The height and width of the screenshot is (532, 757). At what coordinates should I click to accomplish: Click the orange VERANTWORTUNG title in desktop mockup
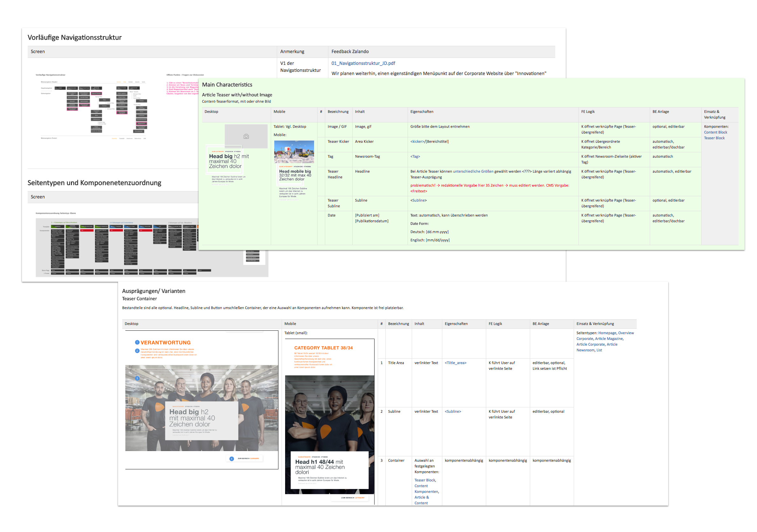pyautogui.click(x=165, y=342)
